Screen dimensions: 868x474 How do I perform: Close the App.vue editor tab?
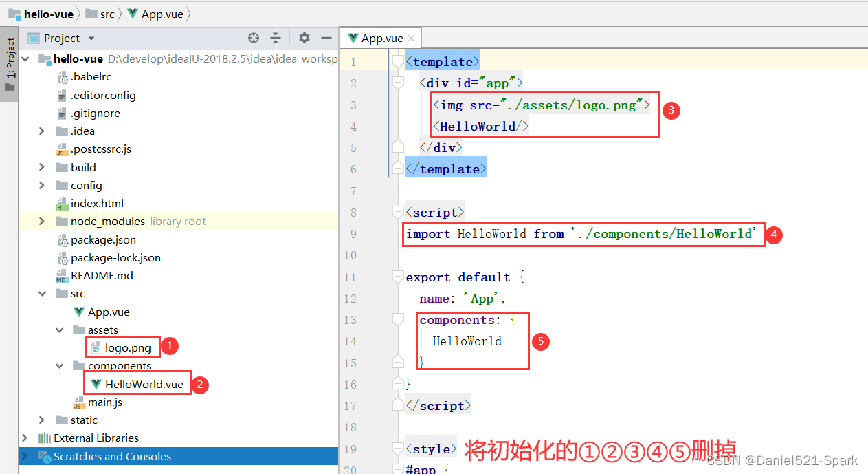click(411, 39)
